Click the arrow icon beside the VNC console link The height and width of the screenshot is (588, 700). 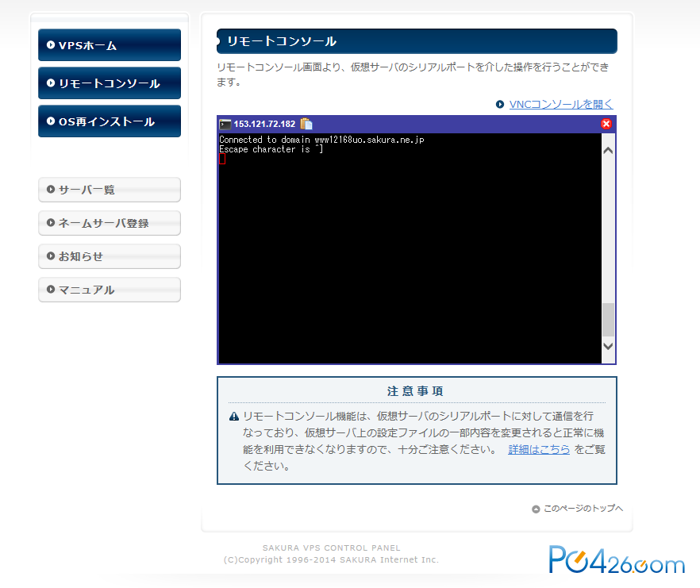point(500,104)
